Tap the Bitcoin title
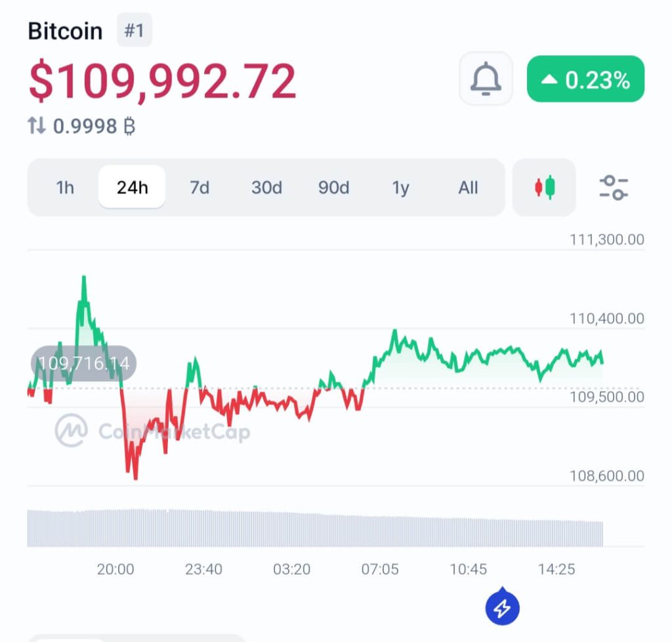Viewport: 672px width, 642px height. coord(65,31)
